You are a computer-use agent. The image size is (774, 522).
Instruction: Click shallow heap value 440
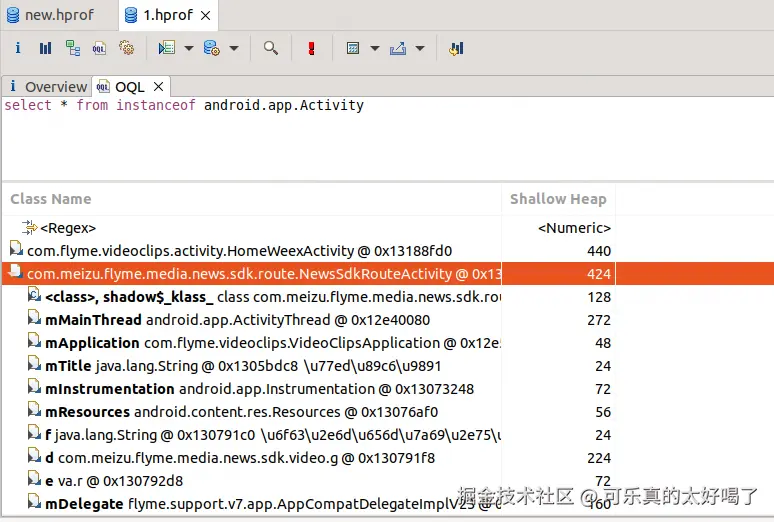click(x=599, y=251)
